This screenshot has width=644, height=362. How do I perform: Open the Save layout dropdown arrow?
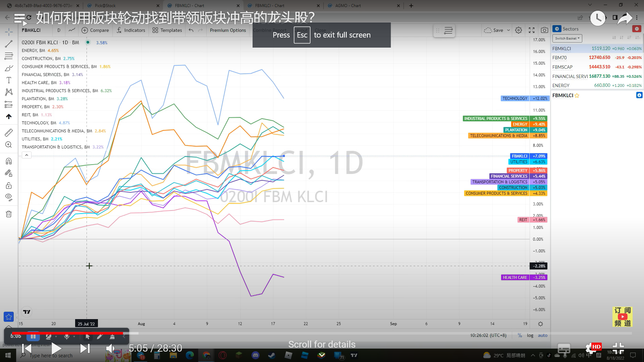[x=508, y=30]
